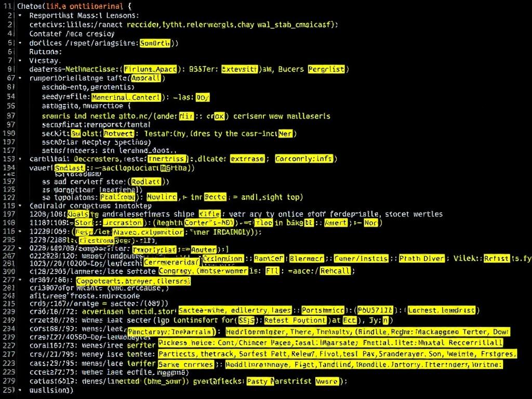The width and height of the screenshot is (532, 399).
Task: Click the highlighted "extrrase" token
Action: click(x=247, y=159)
